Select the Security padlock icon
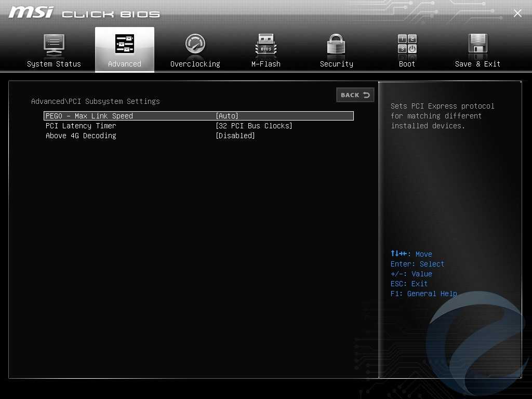 [x=336, y=45]
